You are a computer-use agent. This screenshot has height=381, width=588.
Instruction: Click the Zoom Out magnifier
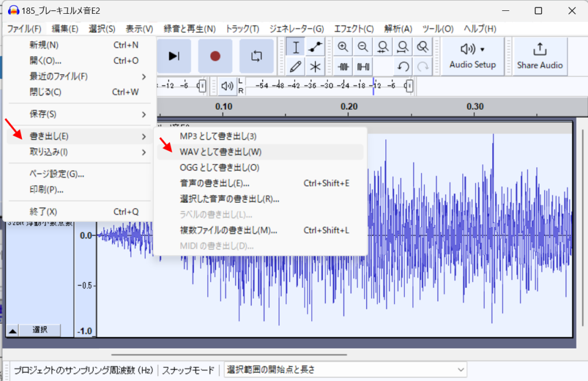point(363,47)
